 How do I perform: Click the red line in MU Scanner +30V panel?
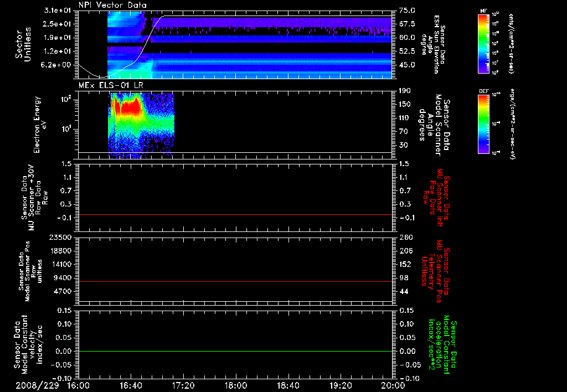click(x=235, y=214)
